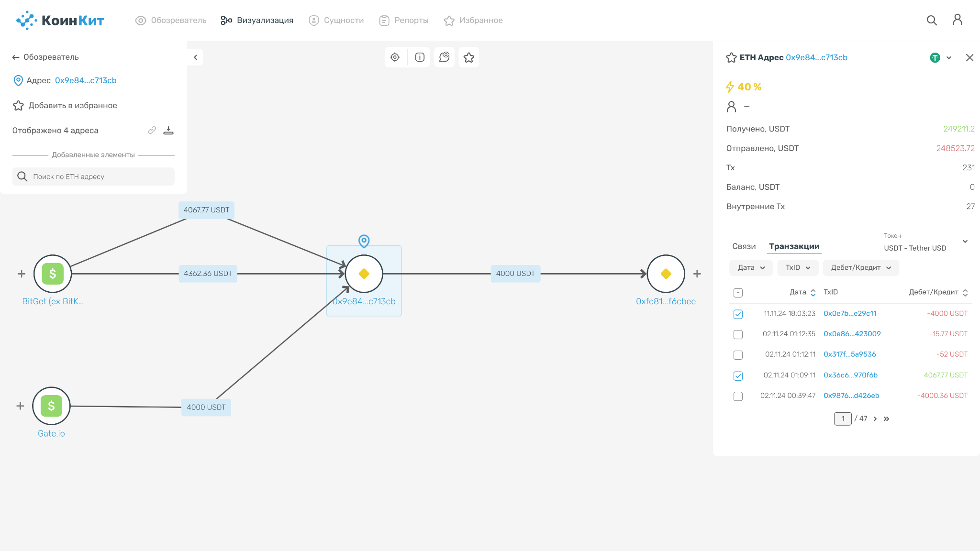Open the Репорты menu item
The height and width of the screenshot is (551, 980).
(404, 20)
